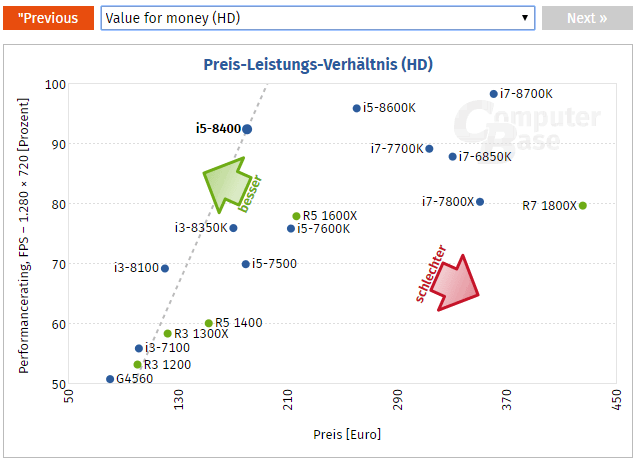Click the i3-7100 data point
Image resolution: width=635 pixels, height=463 pixels.
139,348
